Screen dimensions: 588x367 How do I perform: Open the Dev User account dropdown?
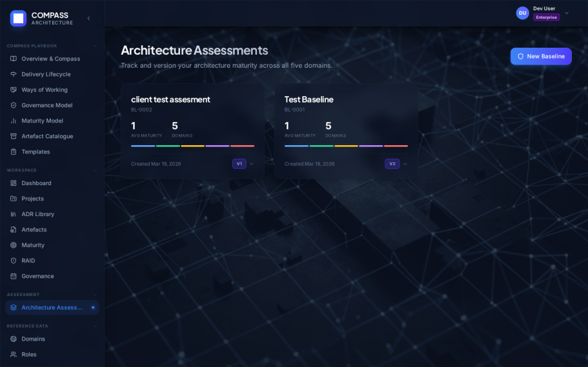tap(567, 13)
